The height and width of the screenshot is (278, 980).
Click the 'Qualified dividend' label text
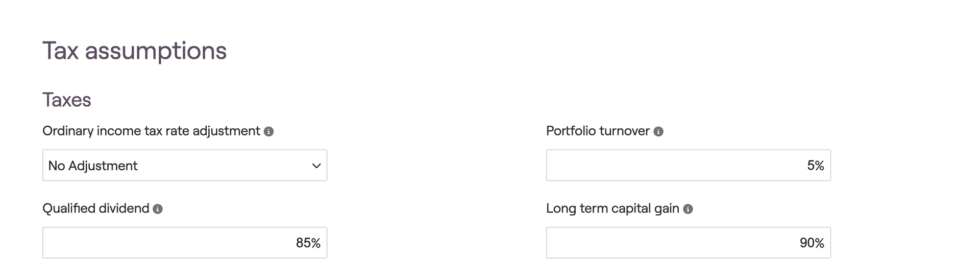click(x=96, y=208)
